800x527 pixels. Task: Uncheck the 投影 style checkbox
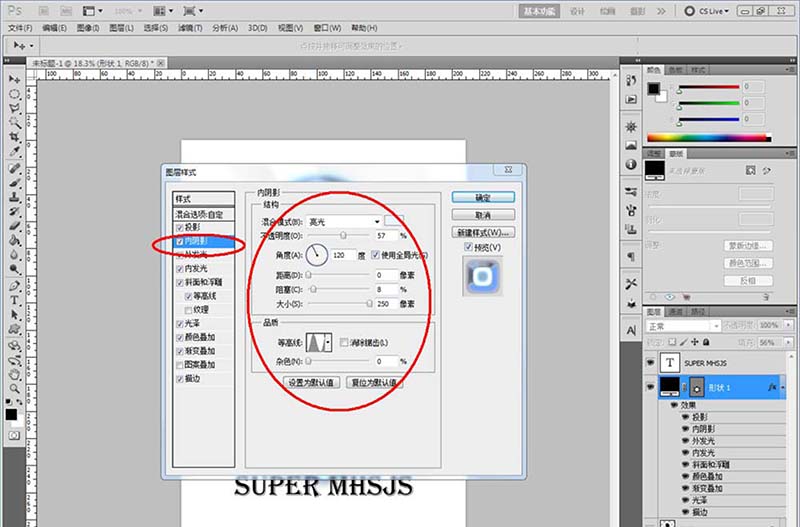[180, 228]
